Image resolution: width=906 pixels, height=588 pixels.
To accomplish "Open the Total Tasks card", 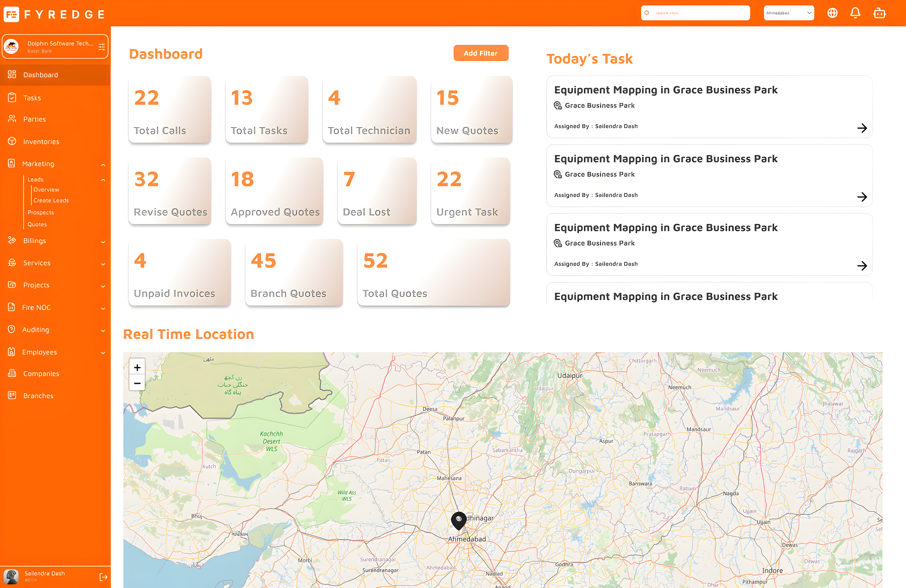I will [x=267, y=110].
